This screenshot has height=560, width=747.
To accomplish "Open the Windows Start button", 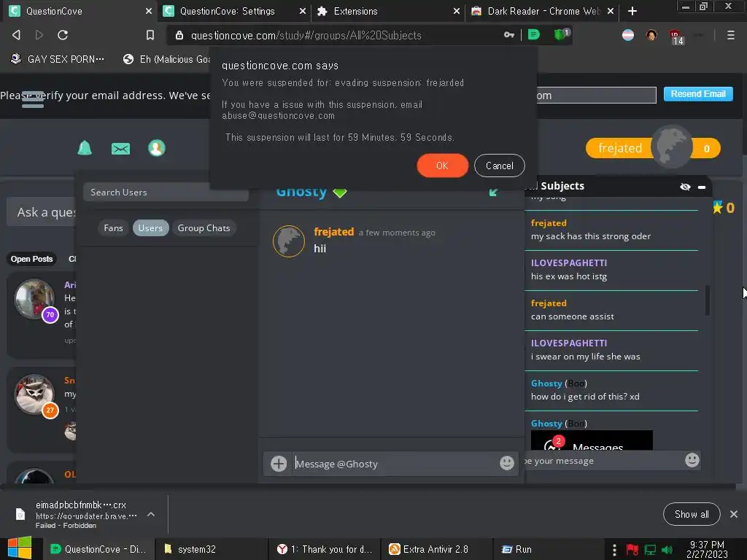I will (x=19, y=548).
